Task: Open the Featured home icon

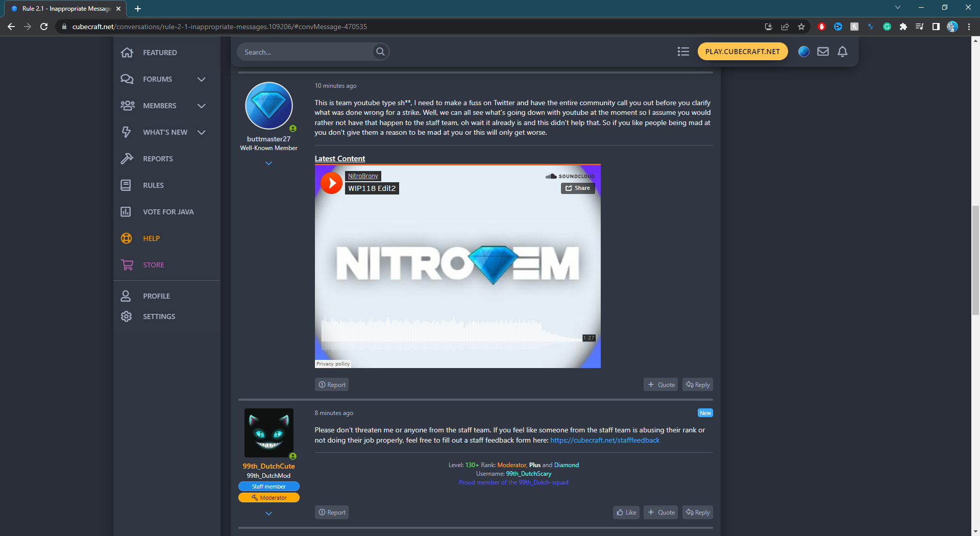Action: (127, 53)
